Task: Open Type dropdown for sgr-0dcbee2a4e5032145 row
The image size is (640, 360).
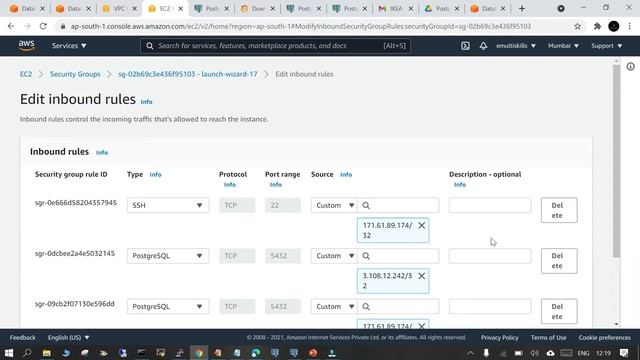Action: click(168, 256)
